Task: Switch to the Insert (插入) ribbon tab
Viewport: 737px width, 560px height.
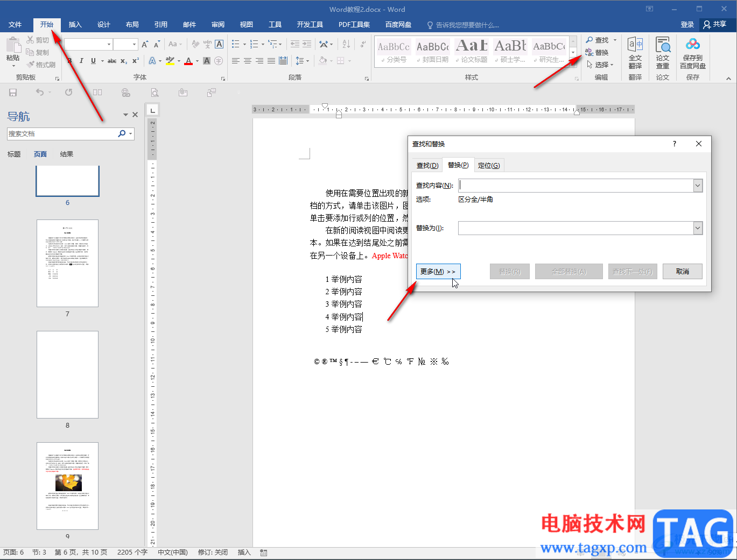Action: (75, 25)
